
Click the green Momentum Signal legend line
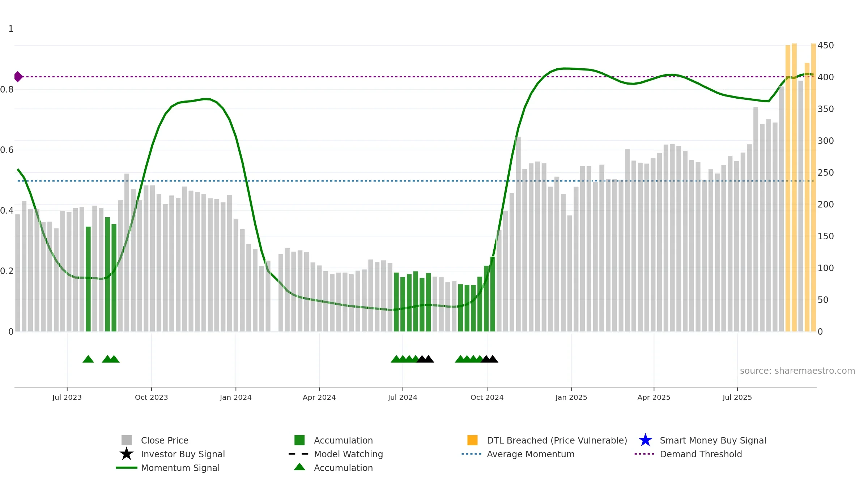pos(127,468)
